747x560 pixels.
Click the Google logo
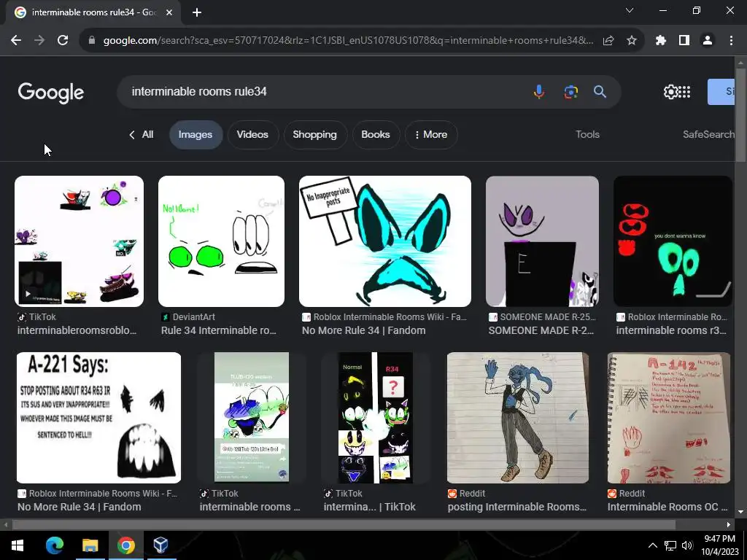[x=51, y=93]
